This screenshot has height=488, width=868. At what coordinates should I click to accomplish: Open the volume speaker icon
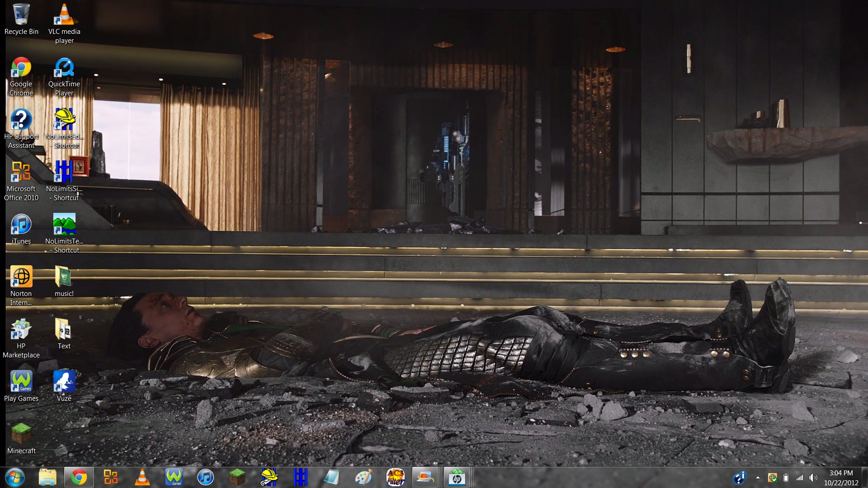pyautogui.click(x=813, y=478)
